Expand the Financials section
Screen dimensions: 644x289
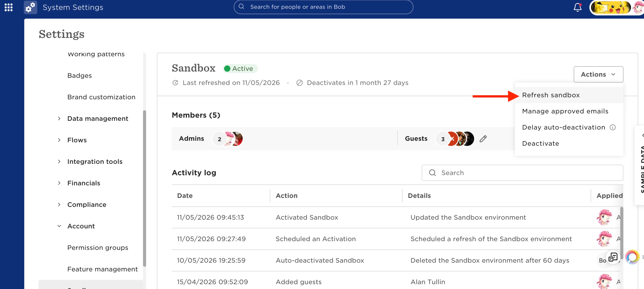click(x=59, y=183)
